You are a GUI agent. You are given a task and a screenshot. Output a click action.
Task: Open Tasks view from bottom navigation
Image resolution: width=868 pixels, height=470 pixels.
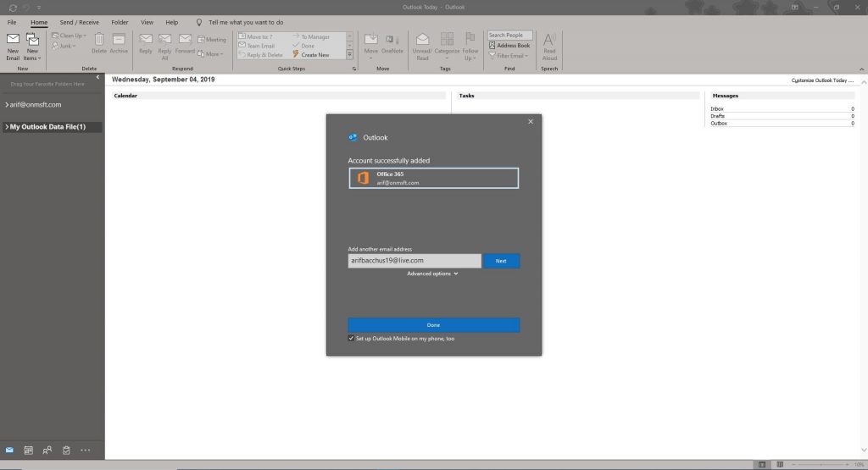(x=66, y=450)
